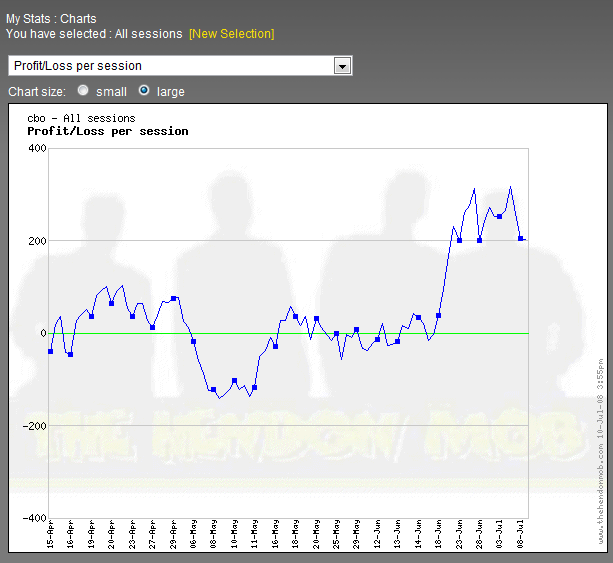The height and width of the screenshot is (563, 613).
Task: Click the dropdown arrow button
Action: [342, 66]
